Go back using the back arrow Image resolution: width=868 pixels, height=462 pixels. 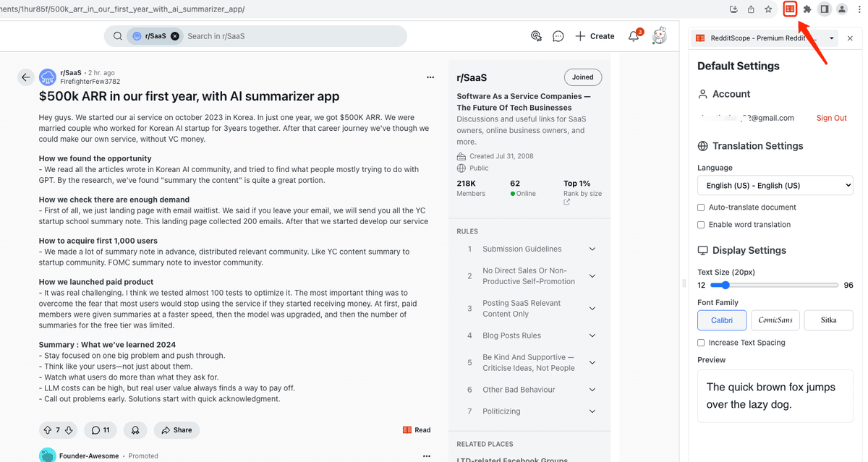tap(26, 77)
